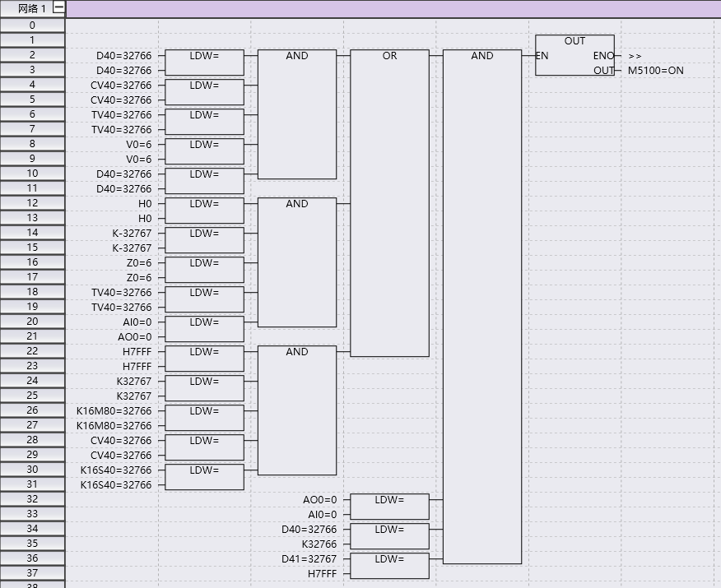Screen dimensions: 721x588
Task: Collapse network 网络 1 with the minus button
Action: [56, 8]
